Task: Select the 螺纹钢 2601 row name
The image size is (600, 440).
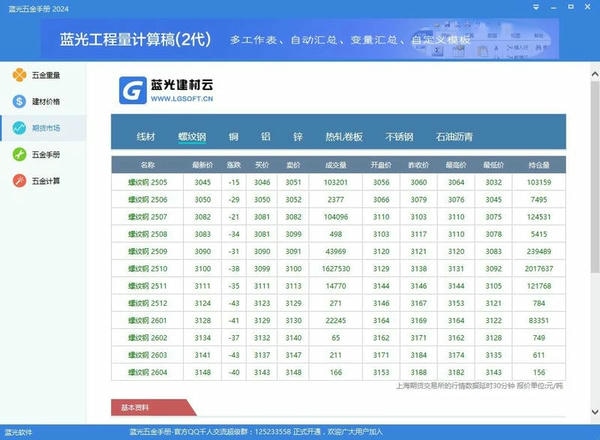Action: point(148,320)
